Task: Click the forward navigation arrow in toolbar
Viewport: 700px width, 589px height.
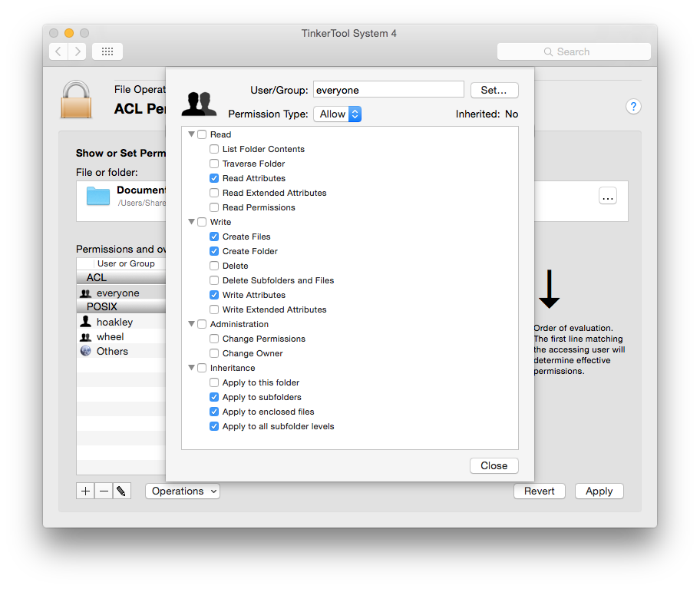Action: tap(77, 51)
